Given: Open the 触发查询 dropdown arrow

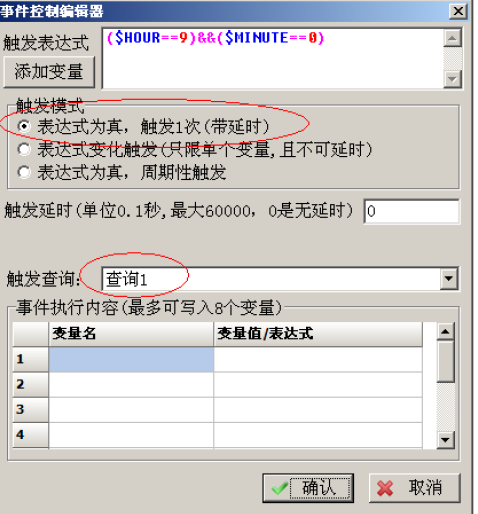Looking at the screenshot, I should click(x=449, y=279).
